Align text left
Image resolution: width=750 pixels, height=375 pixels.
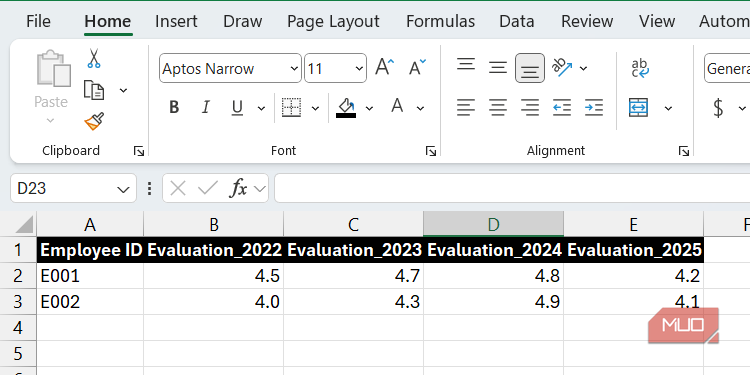465,108
